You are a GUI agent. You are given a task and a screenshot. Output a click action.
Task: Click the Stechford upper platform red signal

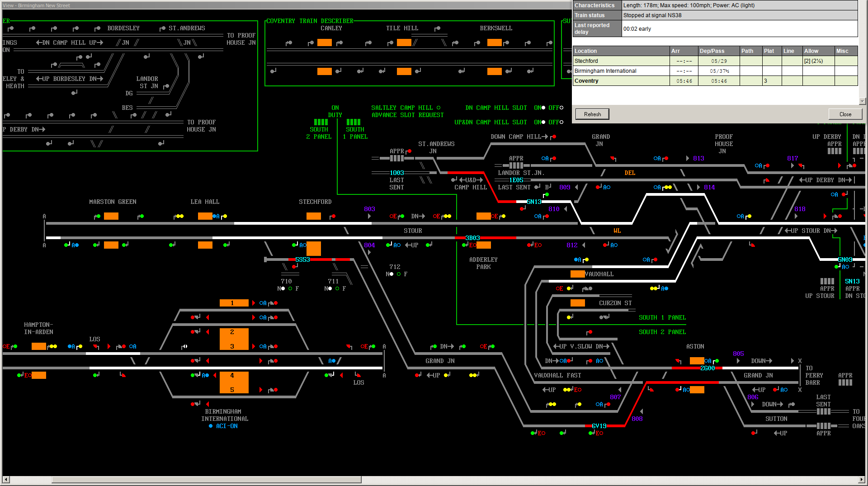coord(332,216)
